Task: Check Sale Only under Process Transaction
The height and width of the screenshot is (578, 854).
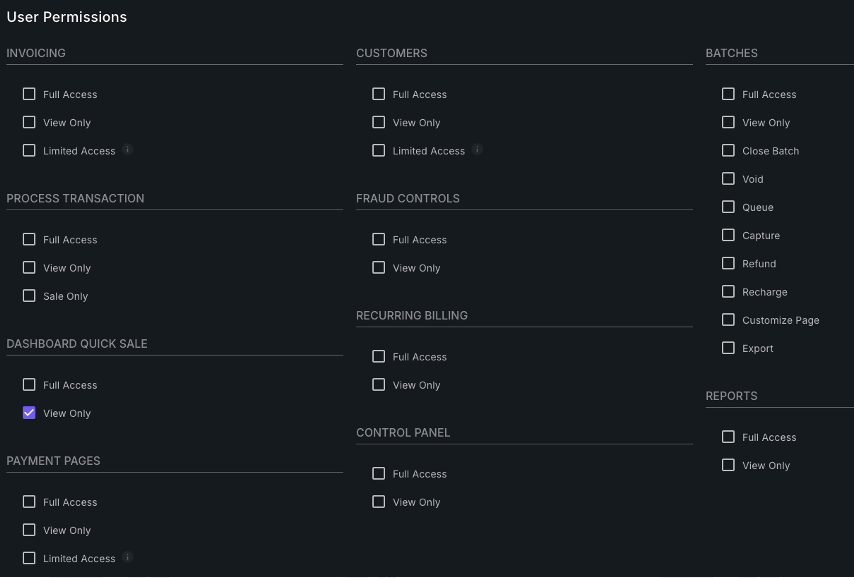Action: [x=29, y=296]
